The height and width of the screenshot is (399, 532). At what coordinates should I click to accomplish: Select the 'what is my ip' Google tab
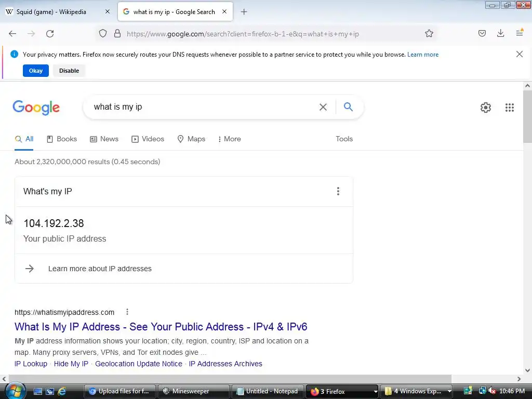[x=175, y=11]
